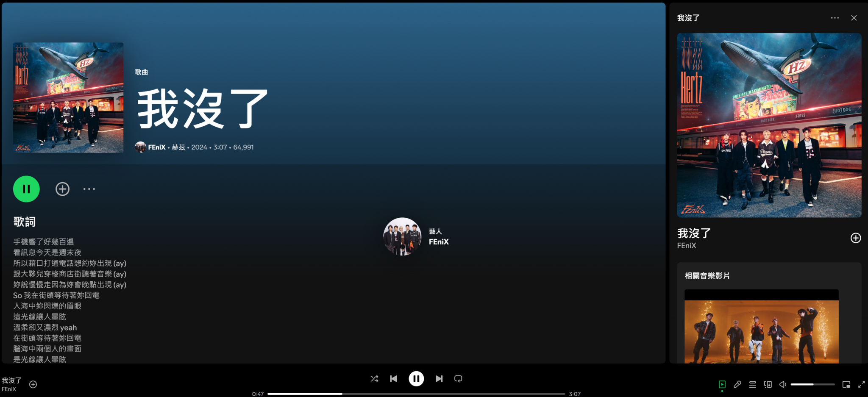The image size is (868, 397).
Task: Click the 歌詞 lyrics heading
Action: 25,222
